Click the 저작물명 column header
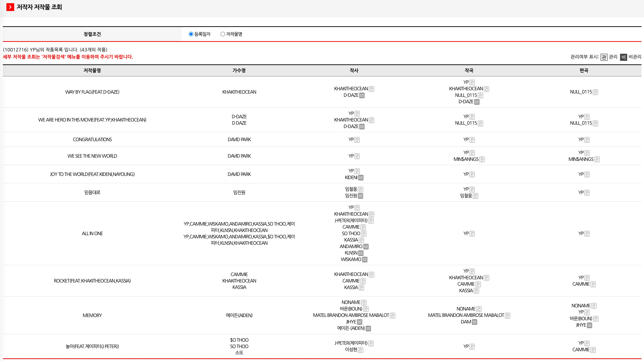The height and width of the screenshot is (361, 644). coord(92,70)
